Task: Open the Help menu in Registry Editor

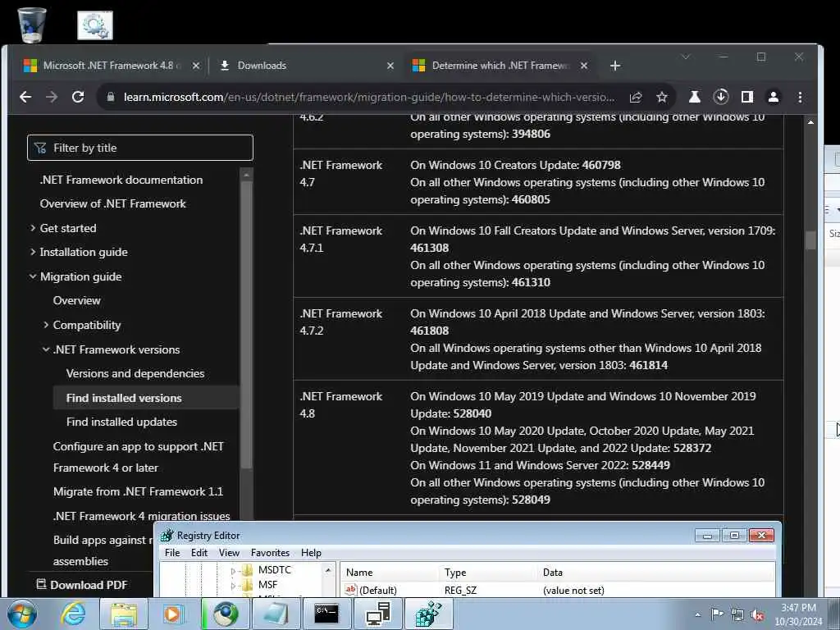Action: pos(311,553)
